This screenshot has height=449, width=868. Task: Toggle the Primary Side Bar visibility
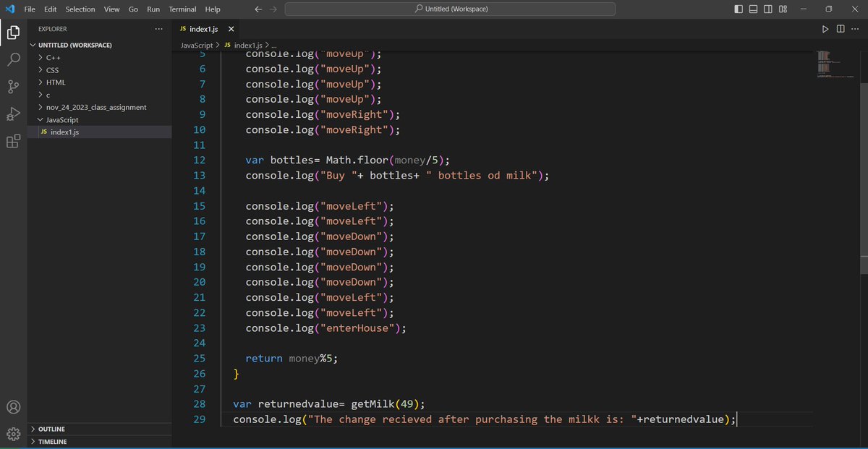click(739, 8)
